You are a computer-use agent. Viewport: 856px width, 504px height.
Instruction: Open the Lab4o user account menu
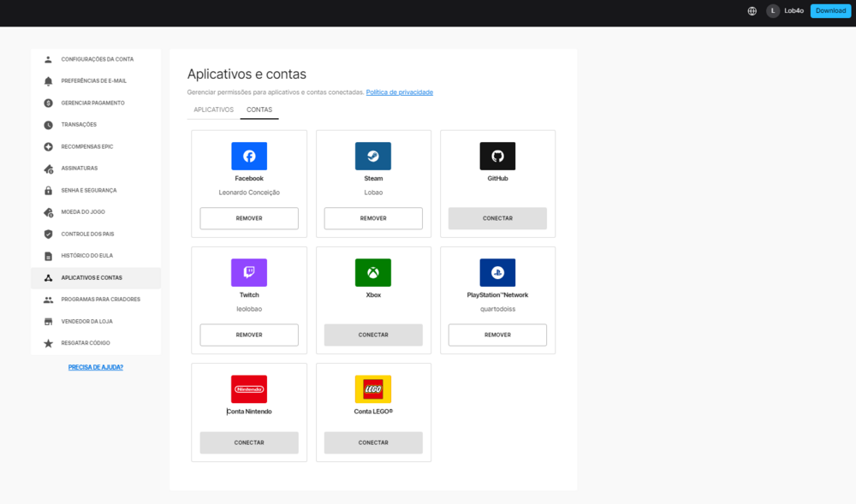click(785, 11)
